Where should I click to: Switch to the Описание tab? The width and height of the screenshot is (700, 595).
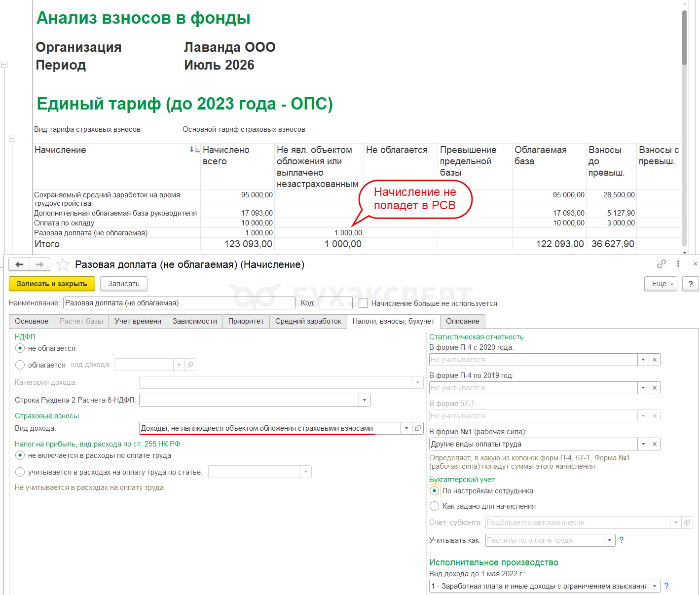click(463, 321)
